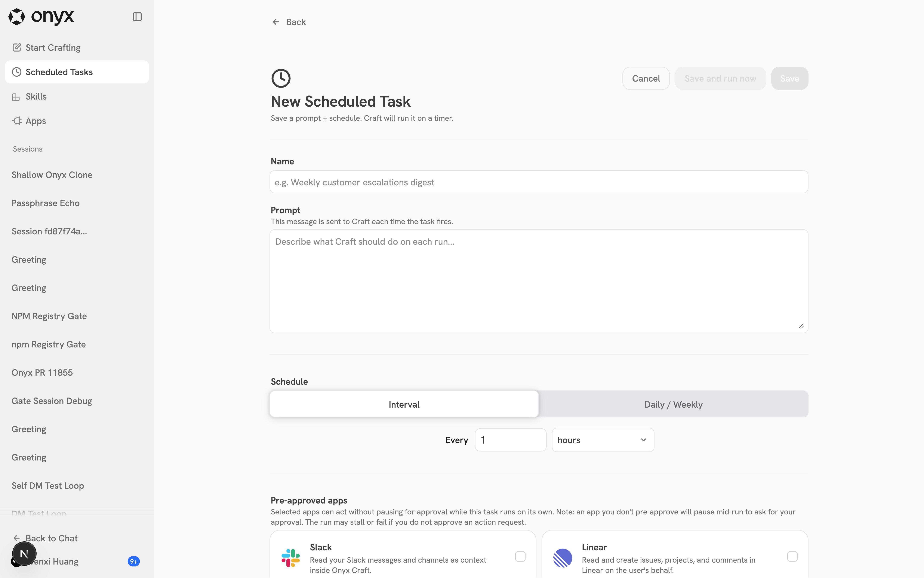Click the Save button
This screenshot has height=578, width=924.
coord(789,78)
